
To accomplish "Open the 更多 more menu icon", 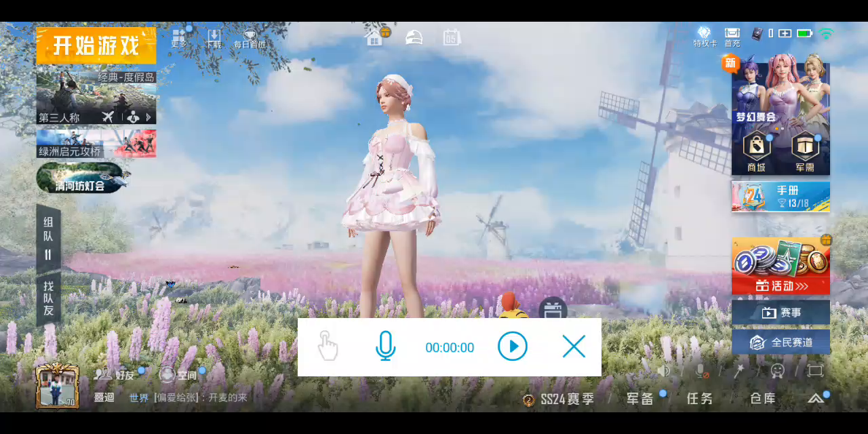I will (179, 37).
